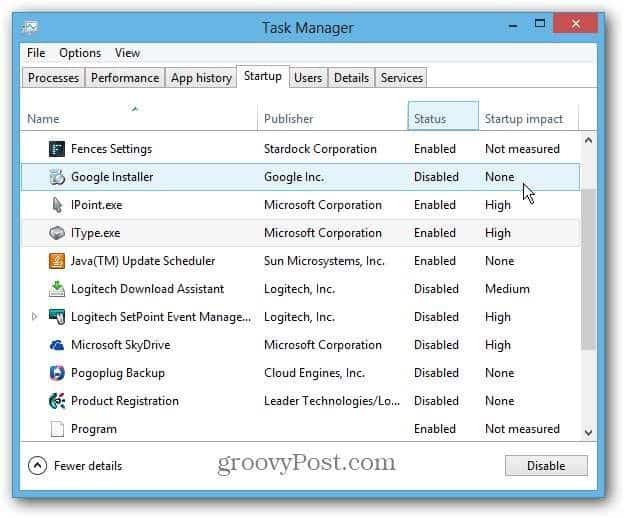Click Sun Microsystems, Inc. publisher cell
The width and height of the screenshot is (625, 518).
point(324,261)
